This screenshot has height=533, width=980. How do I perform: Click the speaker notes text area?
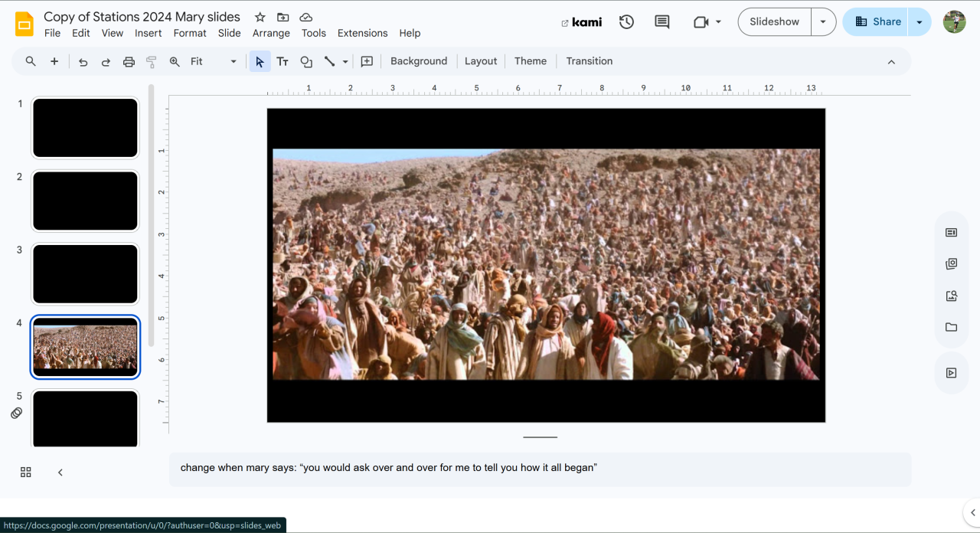(x=540, y=468)
